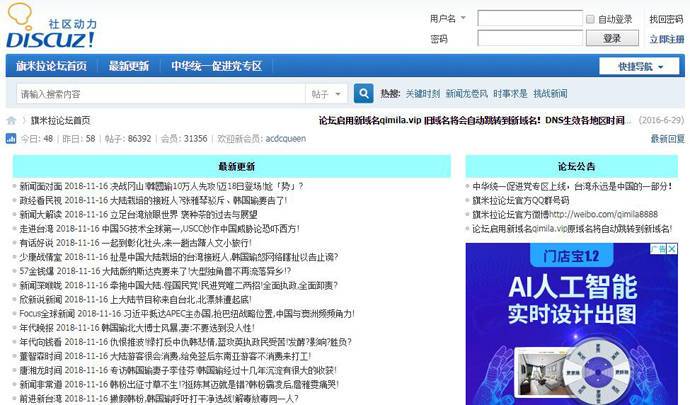Expand the 快捷导航 quick navigation menu
The height and width of the screenshot is (405, 690).
click(639, 67)
